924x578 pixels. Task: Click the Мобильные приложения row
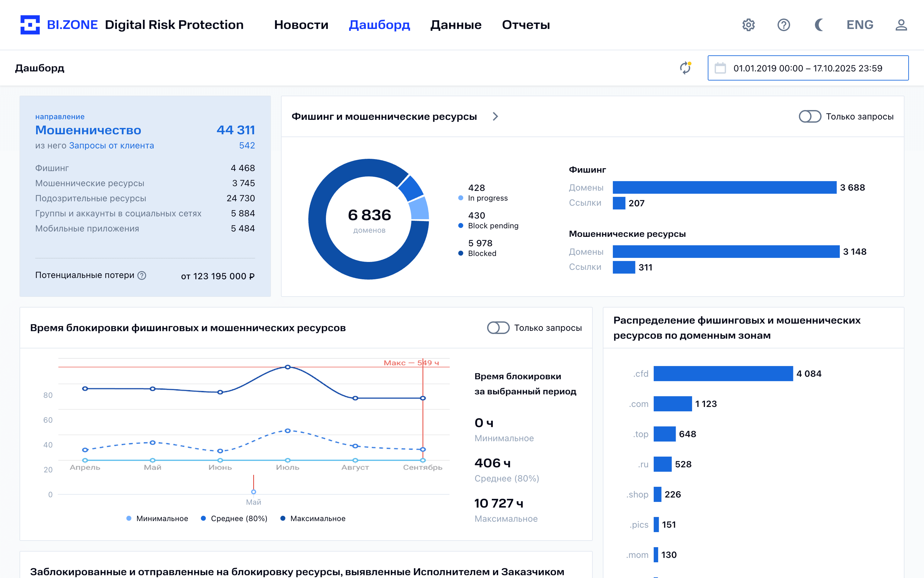(145, 228)
